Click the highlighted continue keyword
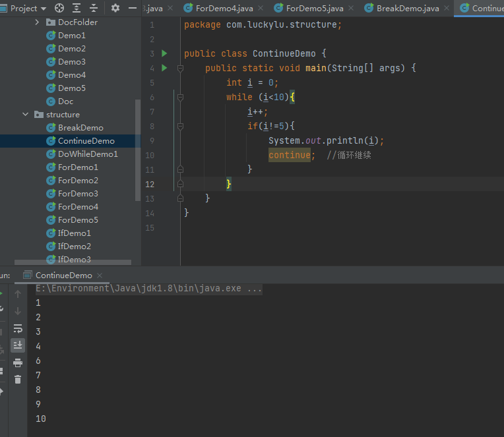504x437 pixels. pyautogui.click(x=290, y=155)
